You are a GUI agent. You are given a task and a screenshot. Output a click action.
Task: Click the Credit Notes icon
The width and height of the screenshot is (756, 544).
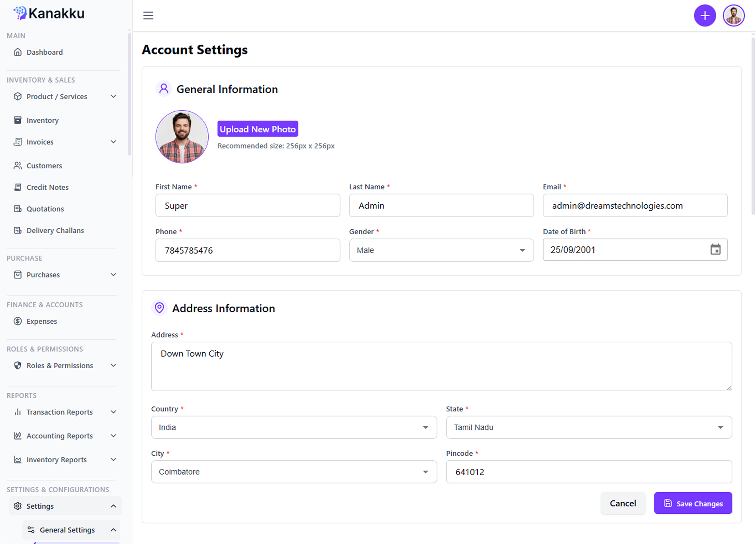(x=18, y=187)
